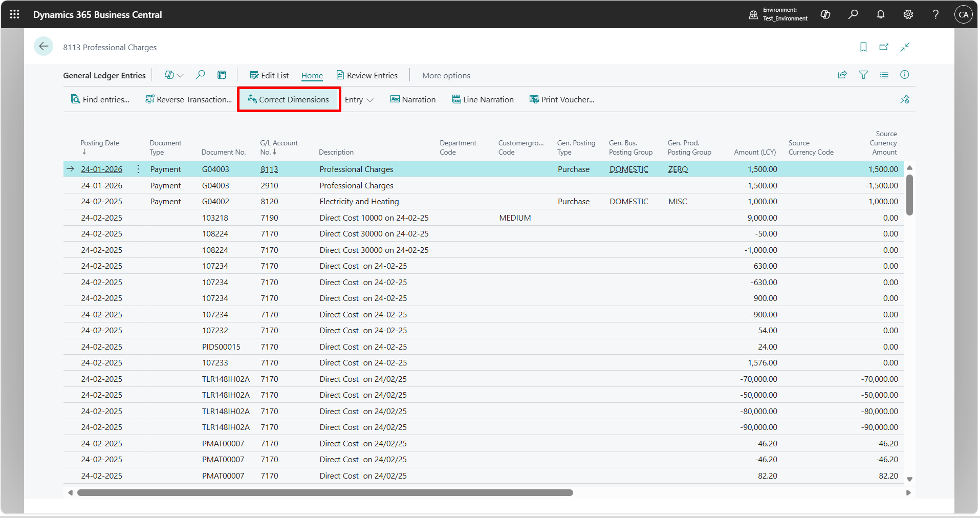Open DOMESTIC posting group link in selected row
The width and height of the screenshot is (980, 518).
point(629,169)
